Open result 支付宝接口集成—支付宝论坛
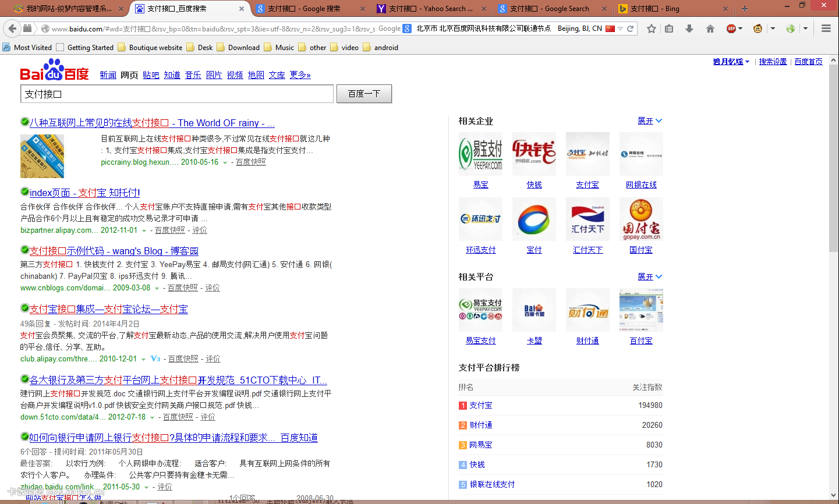Image resolution: width=839 pixels, height=504 pixels. click(109, 309)
